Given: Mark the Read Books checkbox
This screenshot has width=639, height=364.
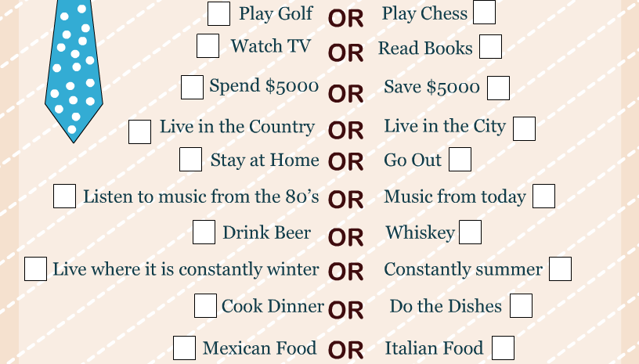Looking at the screenshot, I should [490, 47].
